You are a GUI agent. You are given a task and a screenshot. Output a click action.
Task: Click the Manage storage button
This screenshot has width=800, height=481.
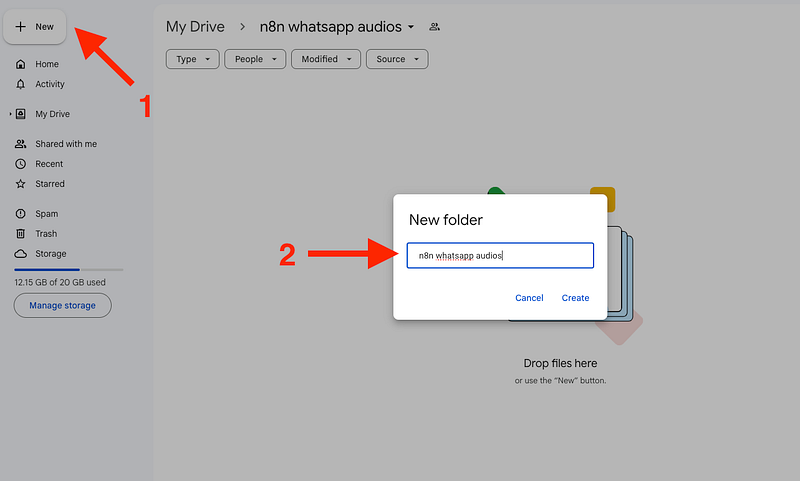(x=63, y=305)
